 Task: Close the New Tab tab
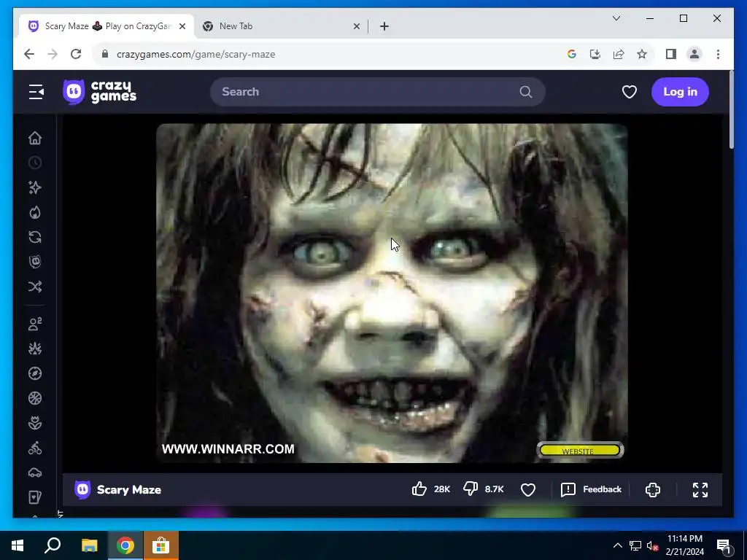pyautogui.click(x=356, y=27)
